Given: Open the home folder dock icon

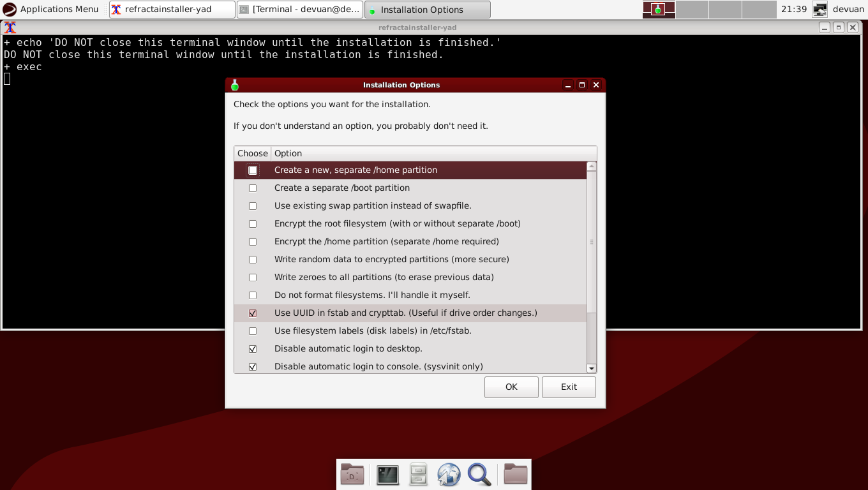Looking at the screenshot, I should (516, 474).
